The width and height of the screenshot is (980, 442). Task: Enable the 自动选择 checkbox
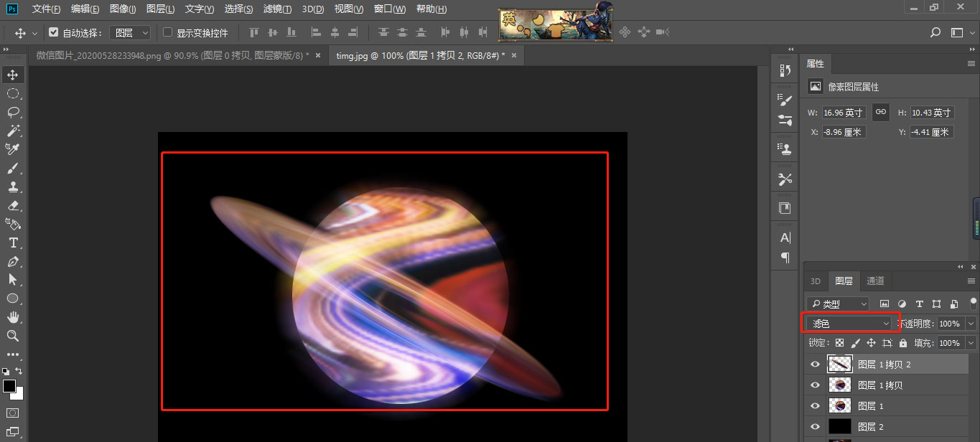[53, 32]
